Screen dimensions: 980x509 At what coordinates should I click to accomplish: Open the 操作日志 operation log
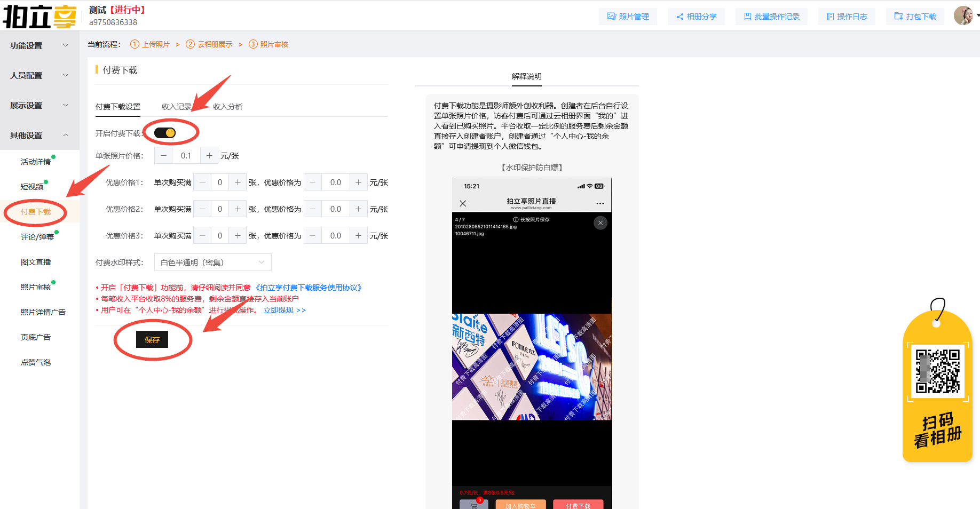[847, 17]
